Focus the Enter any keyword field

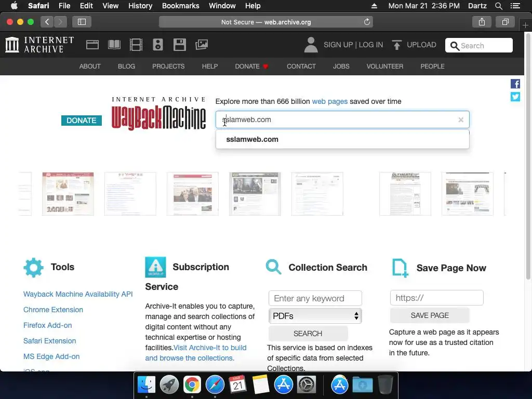click(x=315, y=299)
